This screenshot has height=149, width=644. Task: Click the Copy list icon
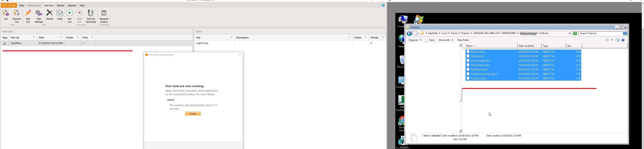pyautogui.click(x=60, y=14)
